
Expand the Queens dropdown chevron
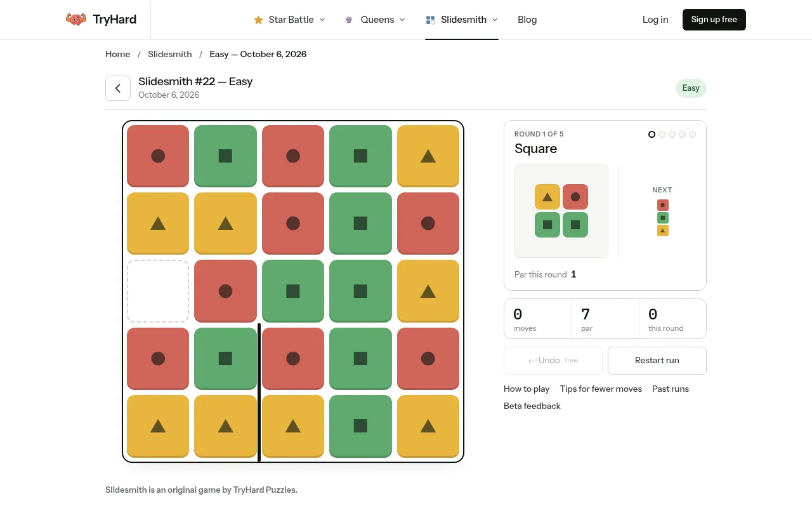pos(402,20)
